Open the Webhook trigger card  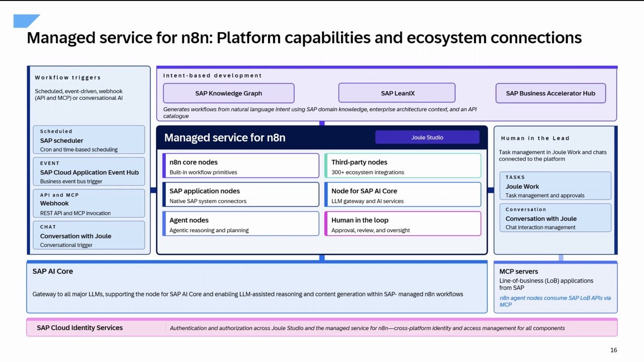coord(89,204)
